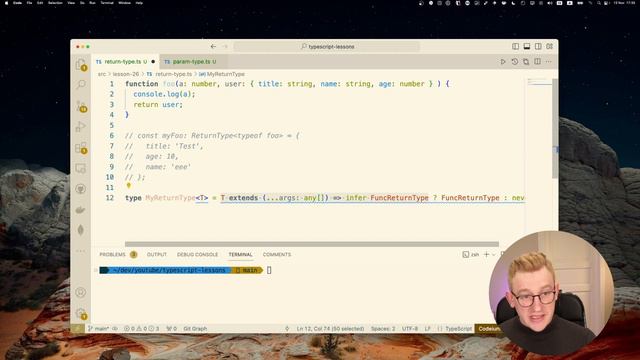Open the Apple menu
This screenshot has height=360, width=640.
tap(6, 3)
